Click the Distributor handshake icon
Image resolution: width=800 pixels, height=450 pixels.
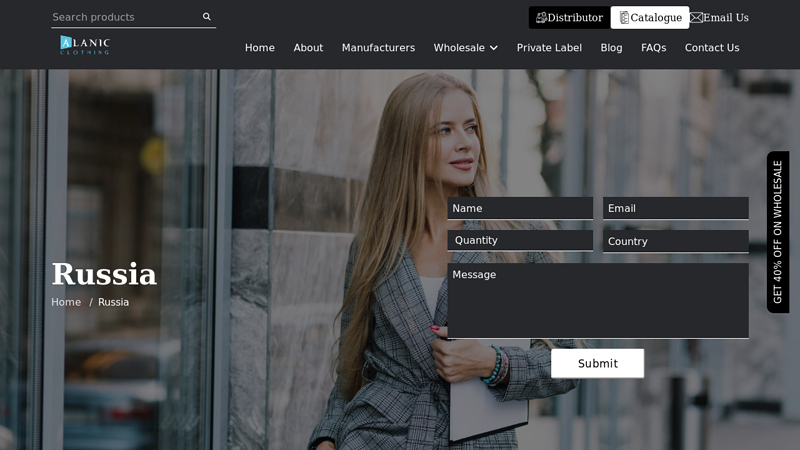(541, 18)
